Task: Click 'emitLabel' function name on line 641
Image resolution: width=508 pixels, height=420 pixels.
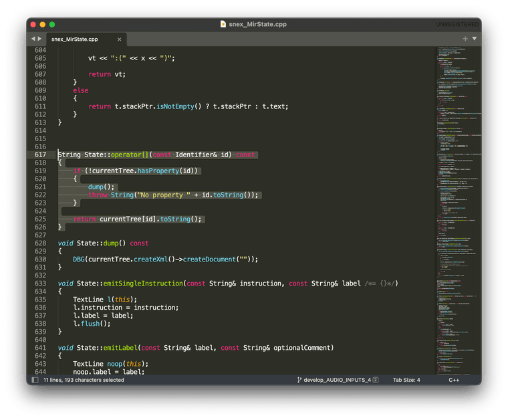Action: [120, 348]
